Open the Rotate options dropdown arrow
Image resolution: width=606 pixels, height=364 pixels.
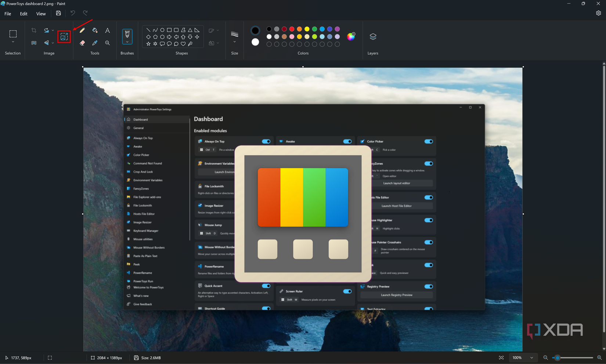point(53,30)
